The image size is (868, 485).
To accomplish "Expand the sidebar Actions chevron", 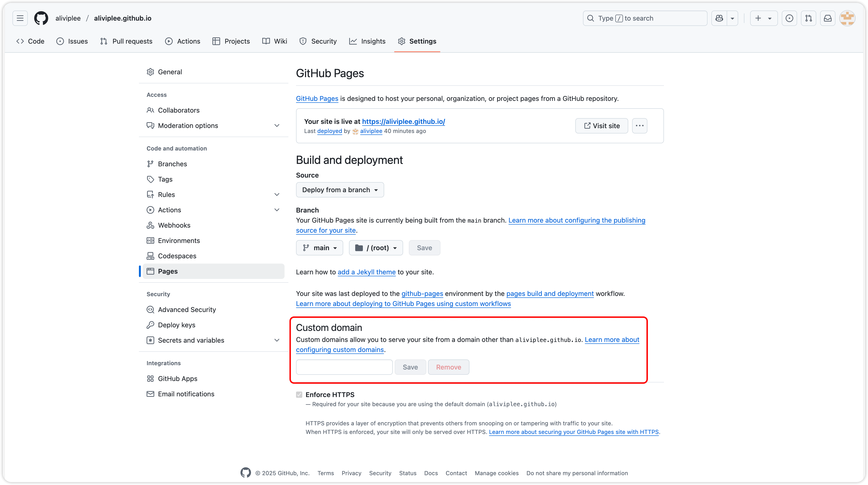I will pos(277,210).
